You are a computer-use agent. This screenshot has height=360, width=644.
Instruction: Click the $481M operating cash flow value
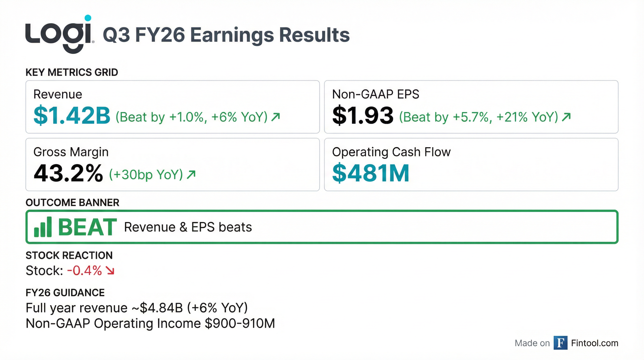coord(370,173)
